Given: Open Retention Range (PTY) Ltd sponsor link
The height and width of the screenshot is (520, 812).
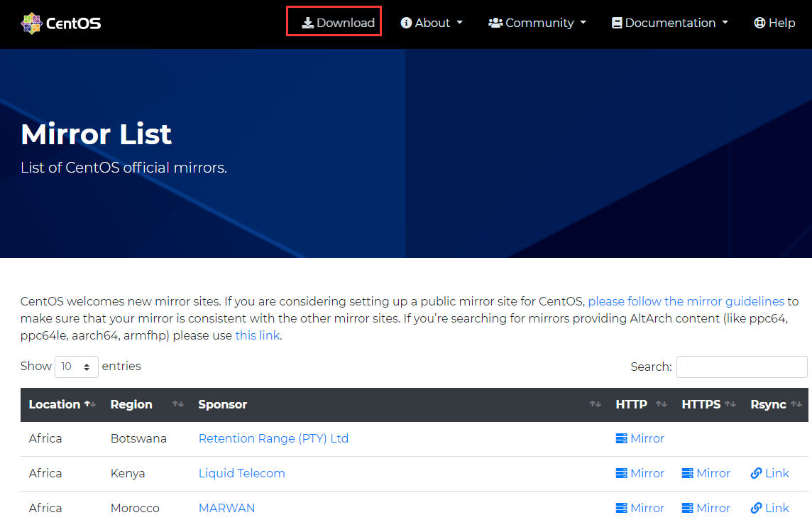Looking at the screenshot, I should (x=273, y=438).
